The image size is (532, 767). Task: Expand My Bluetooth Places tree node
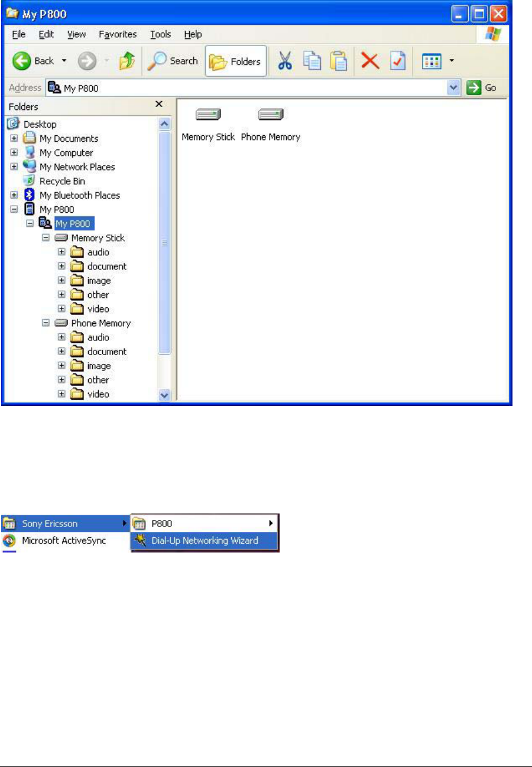[x=14, y=195]
